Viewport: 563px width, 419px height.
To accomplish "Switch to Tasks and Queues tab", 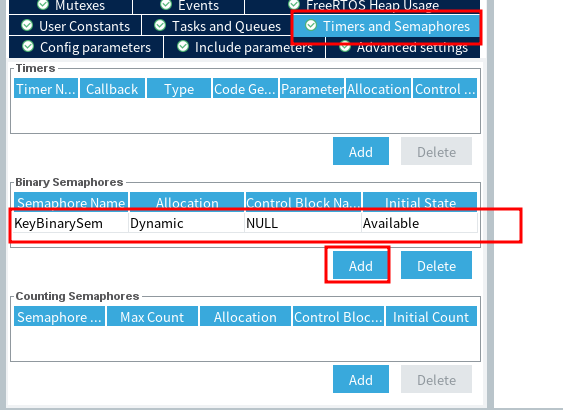I will click(217, 26).
